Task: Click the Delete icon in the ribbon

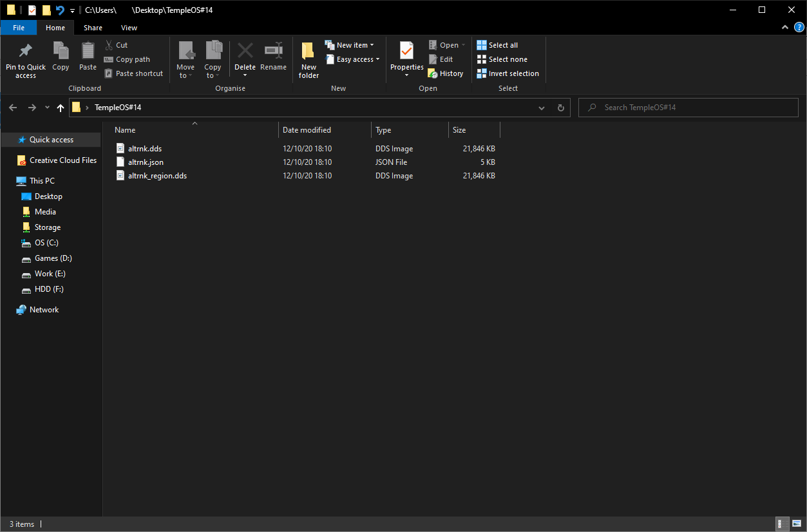Action: coord(245,52)
